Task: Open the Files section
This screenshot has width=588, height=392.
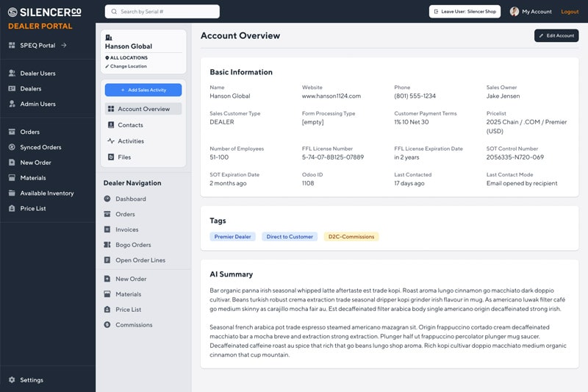Action: pyautogui.click(x=123, y=157)
